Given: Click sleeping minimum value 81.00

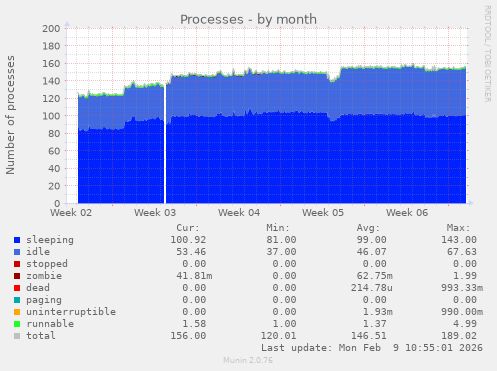Looking at the screenshot, I should pyautogui.click(x=281, y=240).
